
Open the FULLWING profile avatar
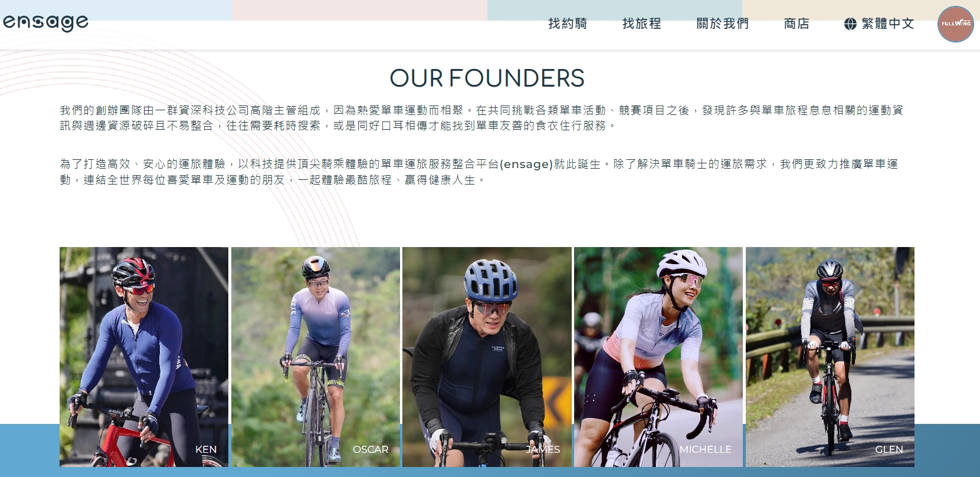click(x=955, y=24)
